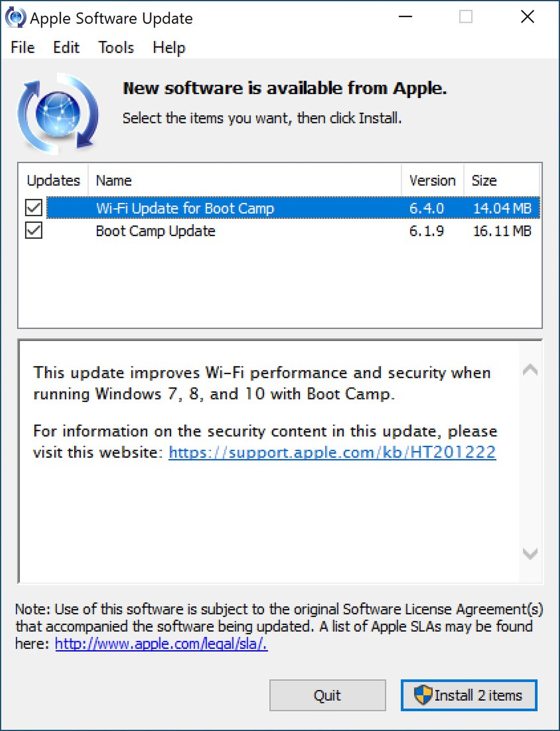
Task: Sort list by the Size column header
Action: click(501, 180)
